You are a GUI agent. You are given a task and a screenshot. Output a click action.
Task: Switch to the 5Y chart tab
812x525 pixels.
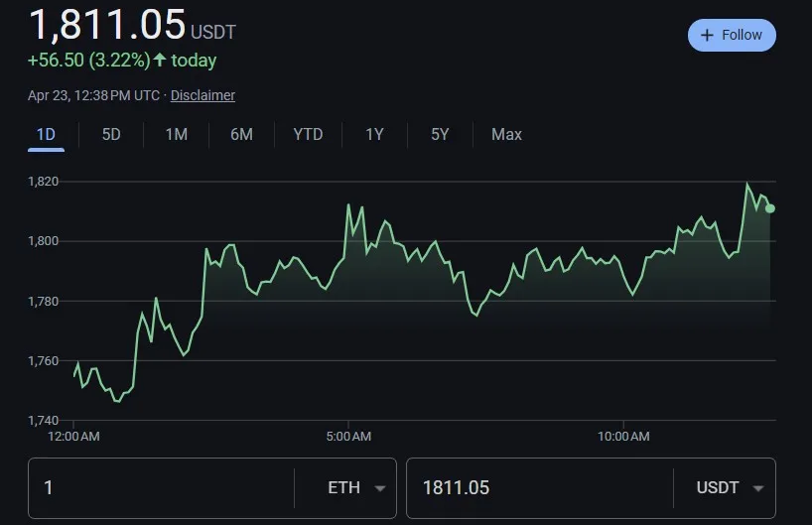[440, 134]
